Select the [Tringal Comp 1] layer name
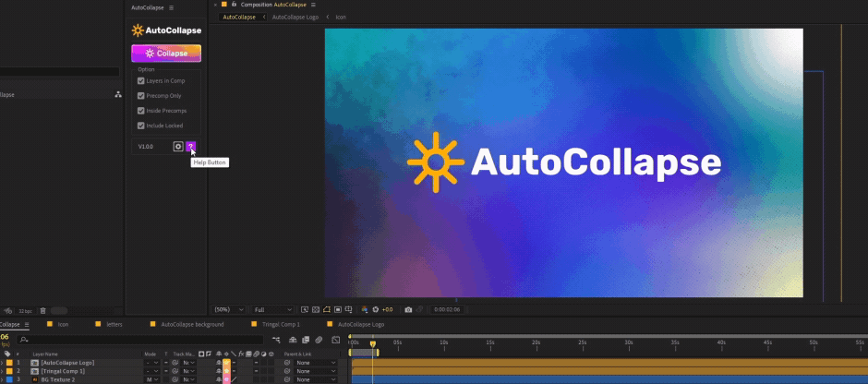The height and width of the screenshot is (384, 868). (63, 371)
